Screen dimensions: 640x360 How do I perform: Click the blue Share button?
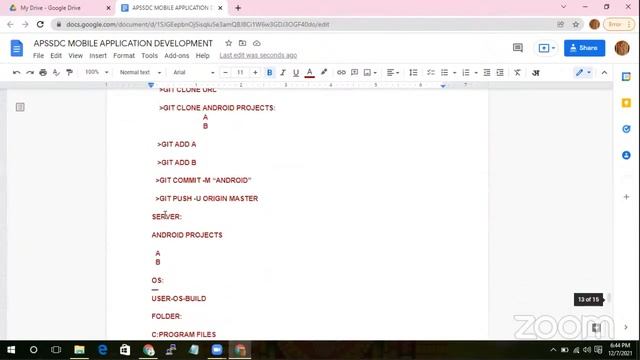(x=584, y=48)
